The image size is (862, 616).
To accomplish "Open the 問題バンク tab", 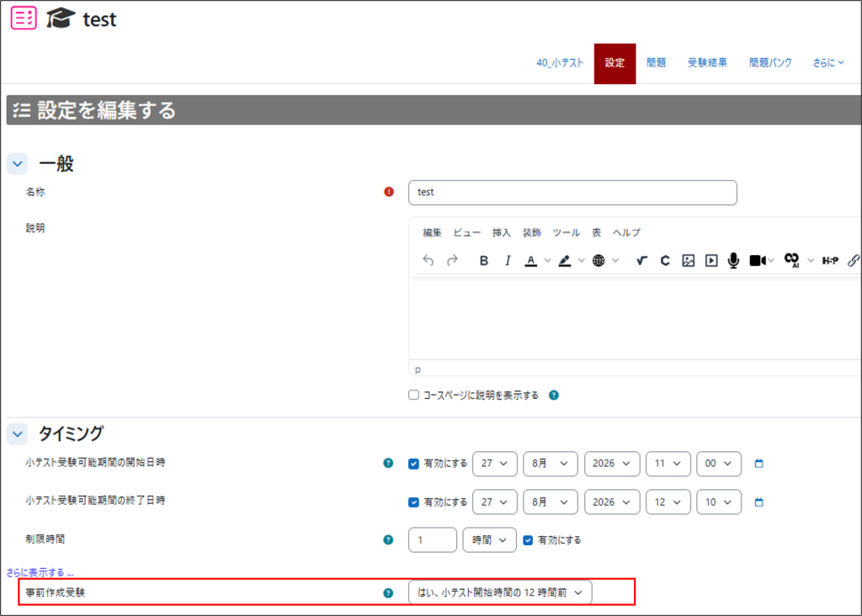I will click(x=770, y=63).
